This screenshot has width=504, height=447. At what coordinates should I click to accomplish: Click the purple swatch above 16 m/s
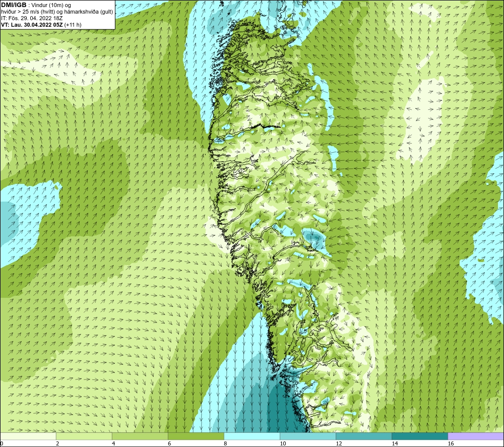[476, 436]
